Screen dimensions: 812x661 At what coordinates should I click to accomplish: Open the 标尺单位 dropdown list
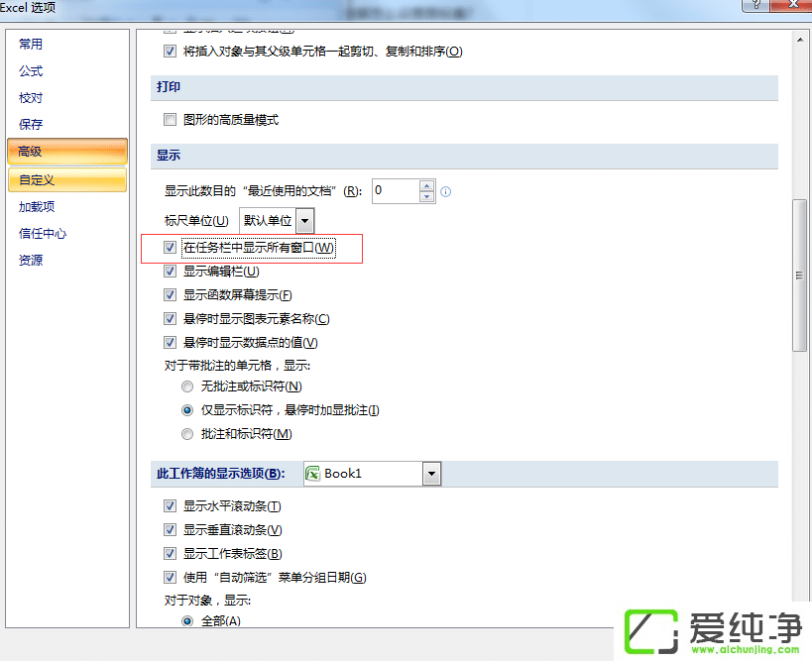pyautogui.click(x=305, y=222)
